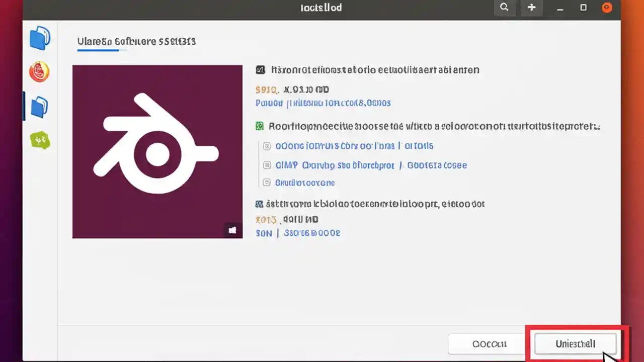The image size is (644, 362).
Task: Toggle the bullet beside the GIMP list entry
Action: 267,165
